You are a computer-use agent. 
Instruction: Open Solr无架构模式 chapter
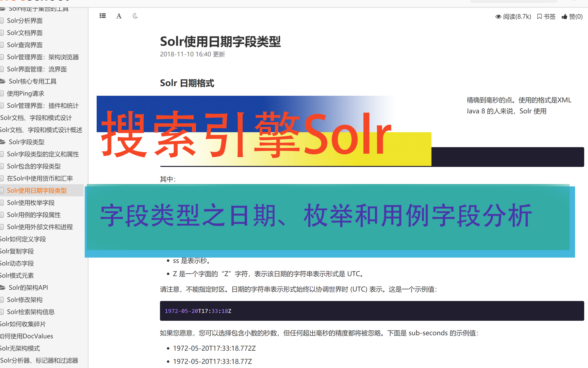(20, 348)
